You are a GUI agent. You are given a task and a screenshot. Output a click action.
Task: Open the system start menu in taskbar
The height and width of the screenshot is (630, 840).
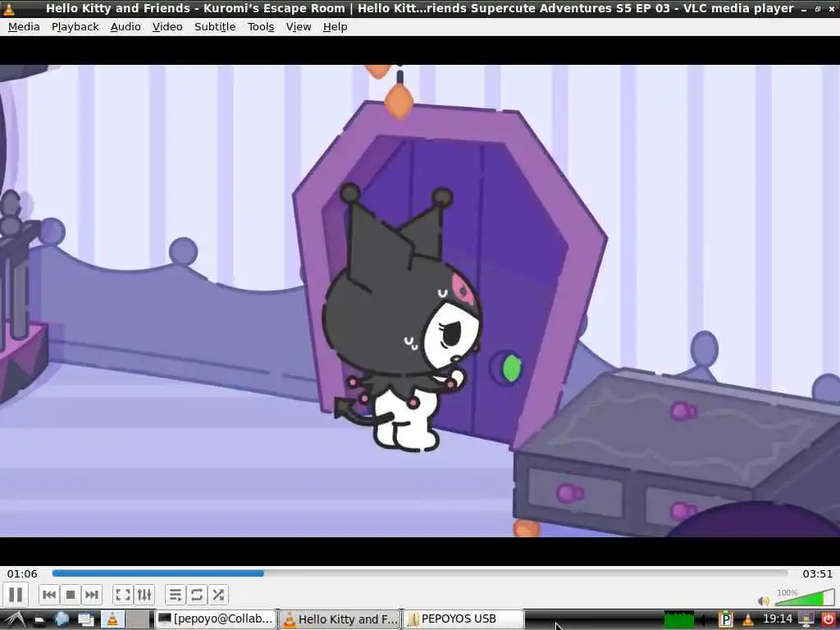click(x=15, y=619)
